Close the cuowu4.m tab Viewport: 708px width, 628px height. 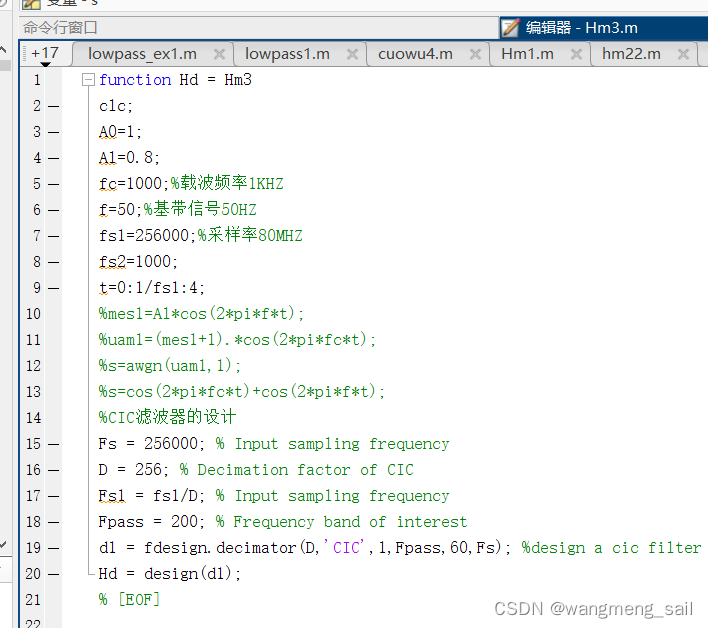(x=475, y=54)
